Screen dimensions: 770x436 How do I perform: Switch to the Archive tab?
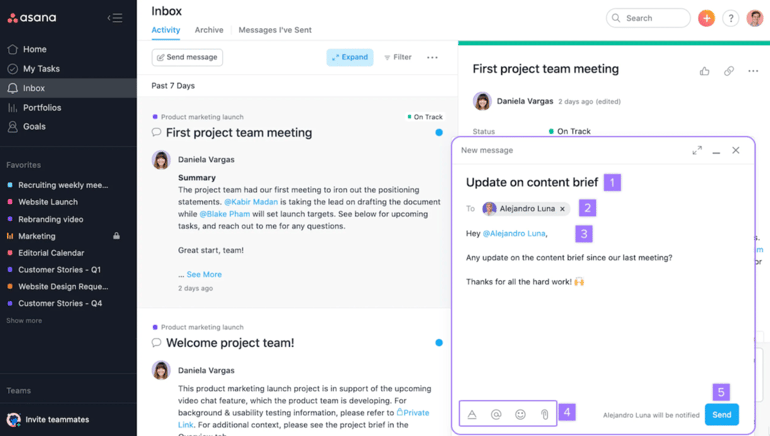click(209, 30)
